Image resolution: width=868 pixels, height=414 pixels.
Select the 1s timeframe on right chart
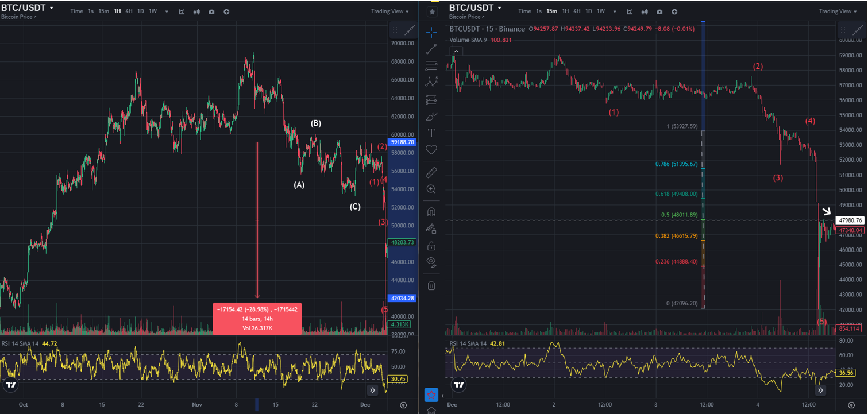539,11
